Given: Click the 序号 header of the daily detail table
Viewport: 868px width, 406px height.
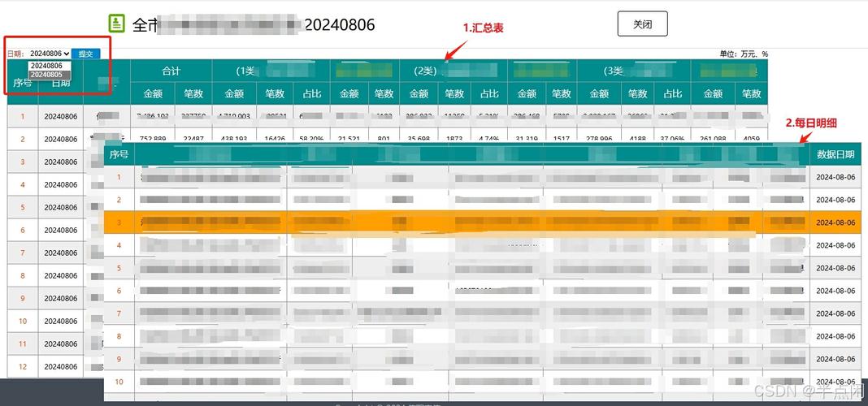Looking at the screenshot, I should point(119,154).
